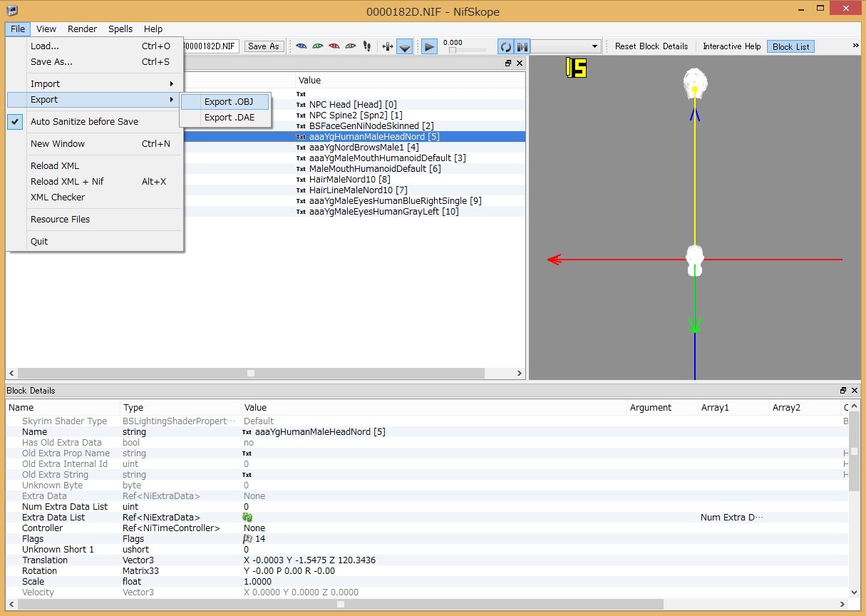Click the Extra Data List refresh icon
This screenshot has height=616, width=866.
point(247,517)
